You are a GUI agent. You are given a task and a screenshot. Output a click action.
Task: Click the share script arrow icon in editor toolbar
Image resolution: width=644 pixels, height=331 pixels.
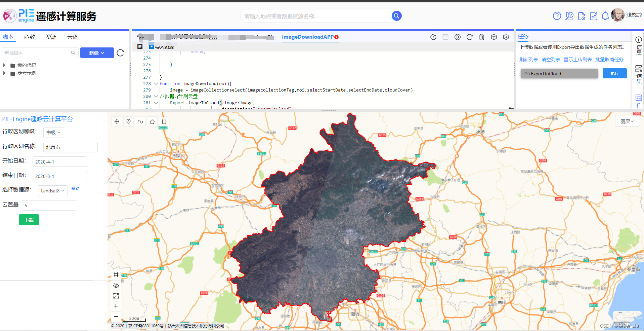433,37
